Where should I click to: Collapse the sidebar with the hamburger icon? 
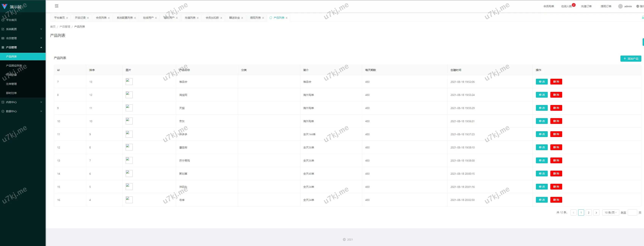[x=57, y=6]
